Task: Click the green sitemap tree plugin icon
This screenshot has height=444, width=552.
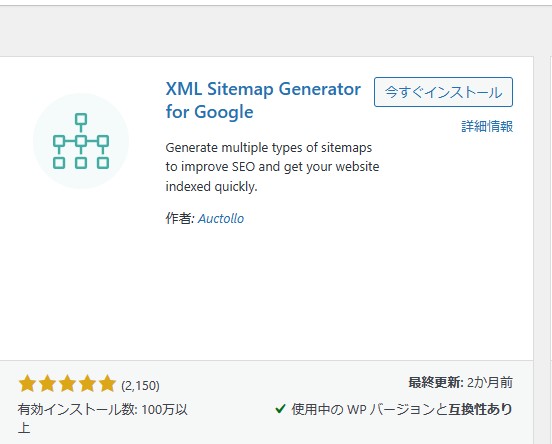Action: click(x=81, y=141)
